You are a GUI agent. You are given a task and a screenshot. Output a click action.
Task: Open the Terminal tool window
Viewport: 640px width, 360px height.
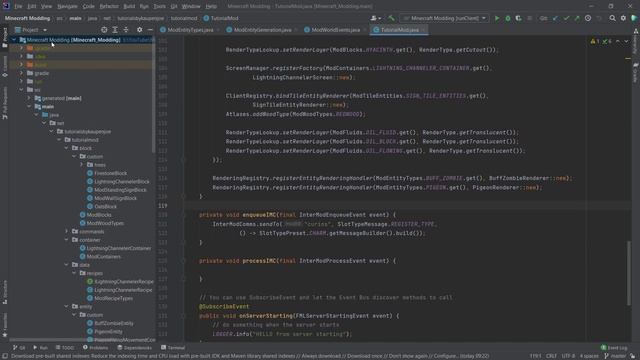[x=173, y=348]
